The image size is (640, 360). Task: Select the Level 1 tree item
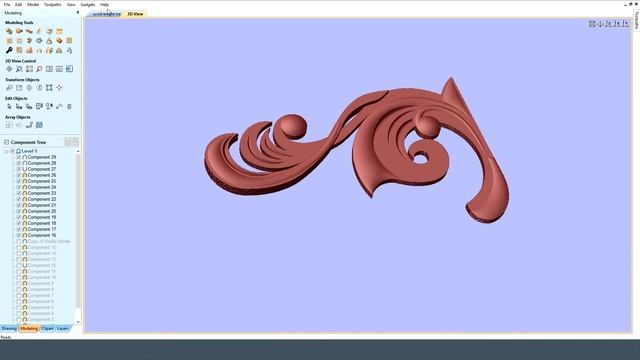coord(29,151)
